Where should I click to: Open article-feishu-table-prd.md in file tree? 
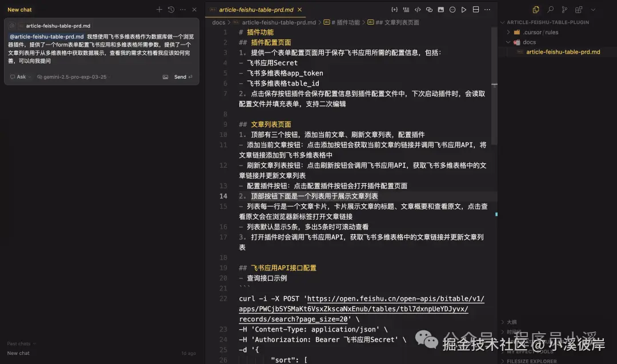click(x=563, y=52)
